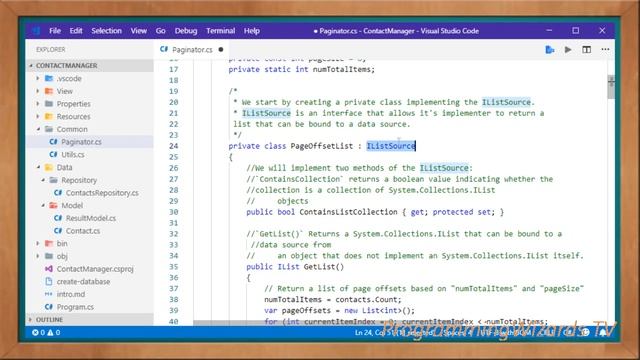The width and height of the screenshot is (640, 360).
Task: Collapse the Data folder arrow
Action: click(x=38, y=167)
